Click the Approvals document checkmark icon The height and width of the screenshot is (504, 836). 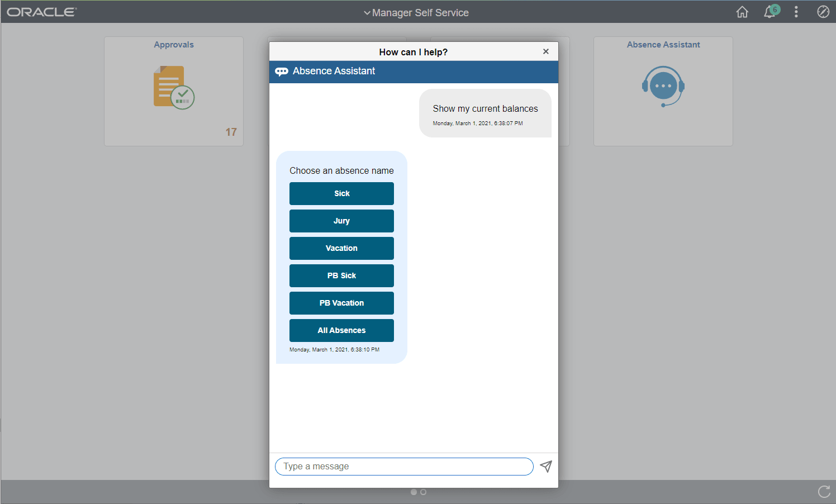coord(174,87)
